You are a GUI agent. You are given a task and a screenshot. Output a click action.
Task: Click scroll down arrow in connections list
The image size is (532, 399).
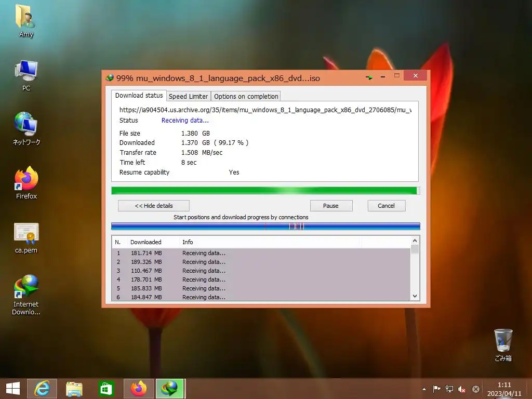tap(415, 296)
